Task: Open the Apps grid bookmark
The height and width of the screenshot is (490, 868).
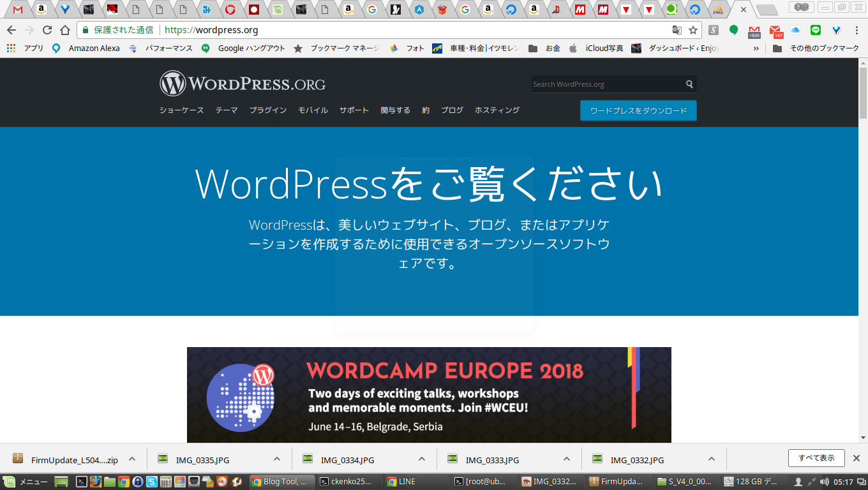Action: pyautogui.click(x=25, y=48)
